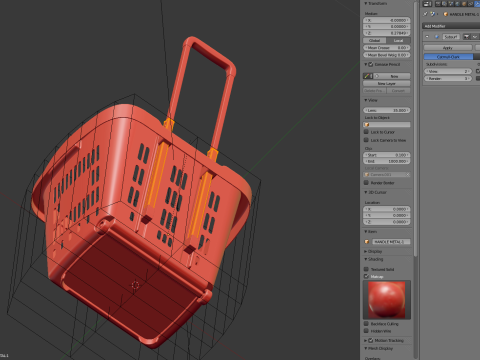Collapse the Transform panel
Viewport: 480px width, 360px height.
click(x=366, y=3)
